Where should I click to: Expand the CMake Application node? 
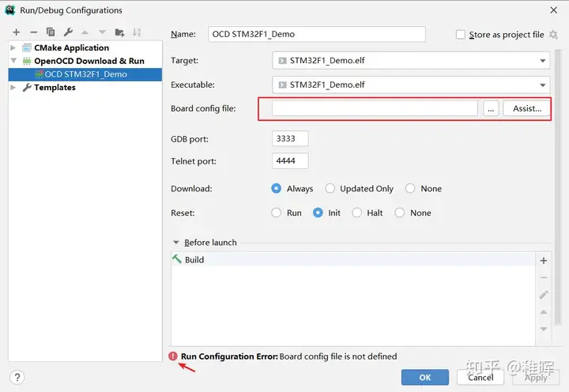click(x=13, y=47)
